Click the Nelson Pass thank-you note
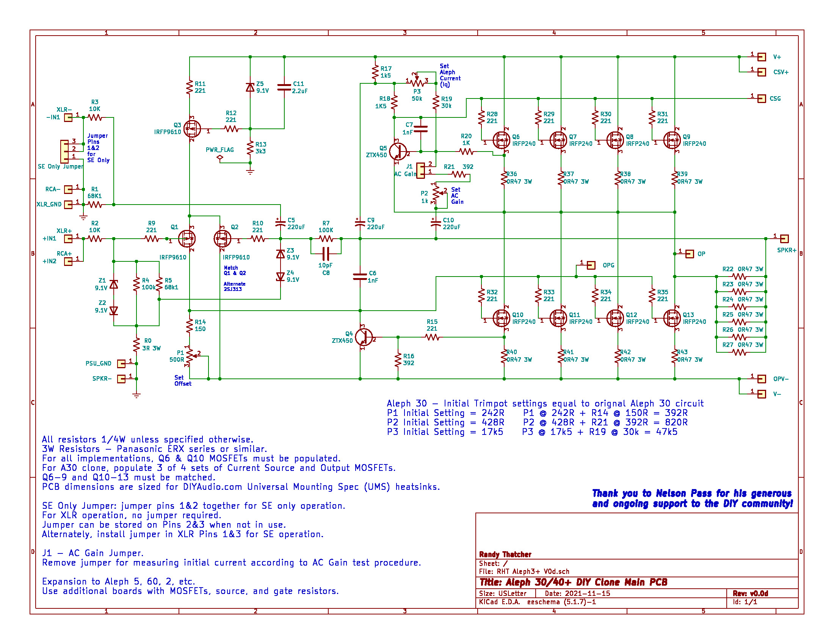The image size is (834, 644). coord(692,499)
